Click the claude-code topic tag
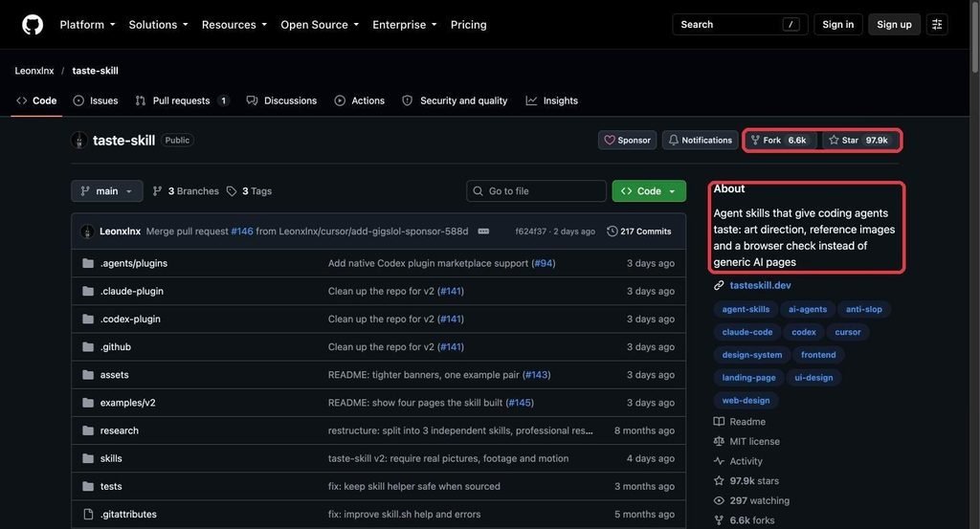Image resolution: width=980 pixels, height=529 pixels. pos(746,332)
